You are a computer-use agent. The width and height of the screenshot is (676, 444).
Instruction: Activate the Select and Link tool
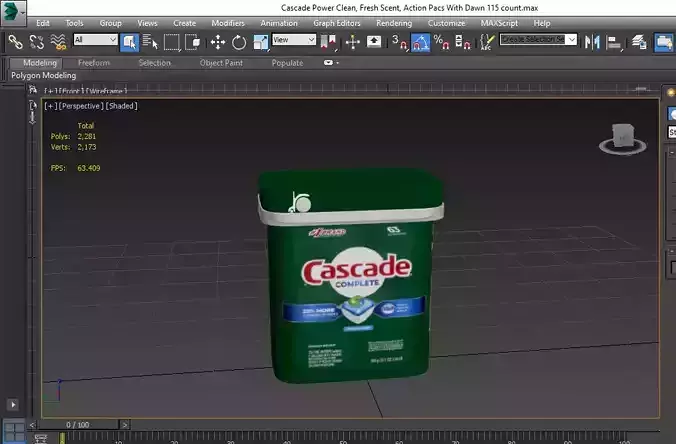click(x=16, y=42)
